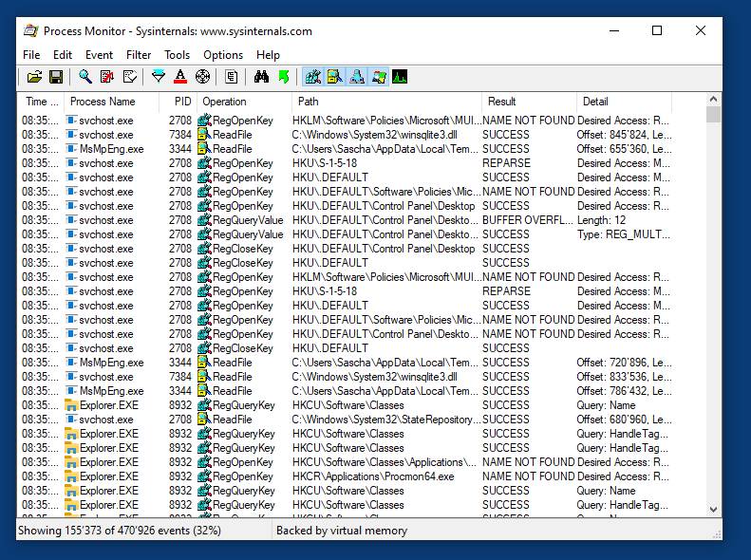Click the Detail column header
751x560 pixels.
(x=624, y=102)
